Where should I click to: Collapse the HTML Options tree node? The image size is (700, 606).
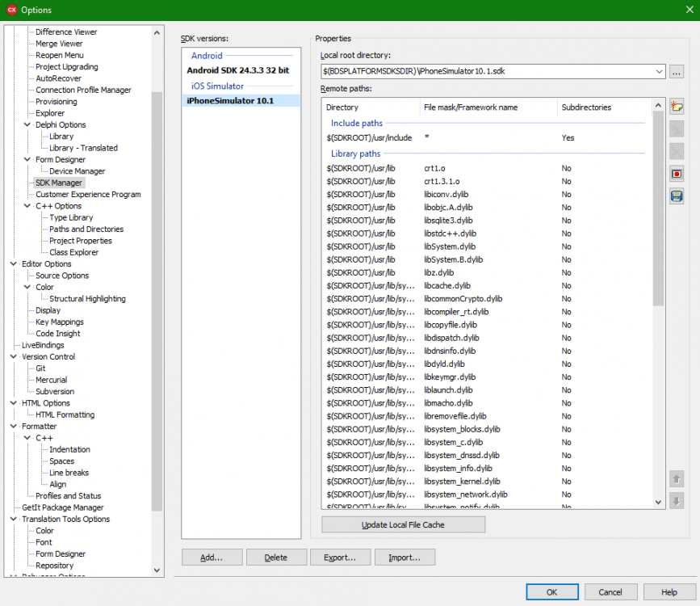coord(14,403)
